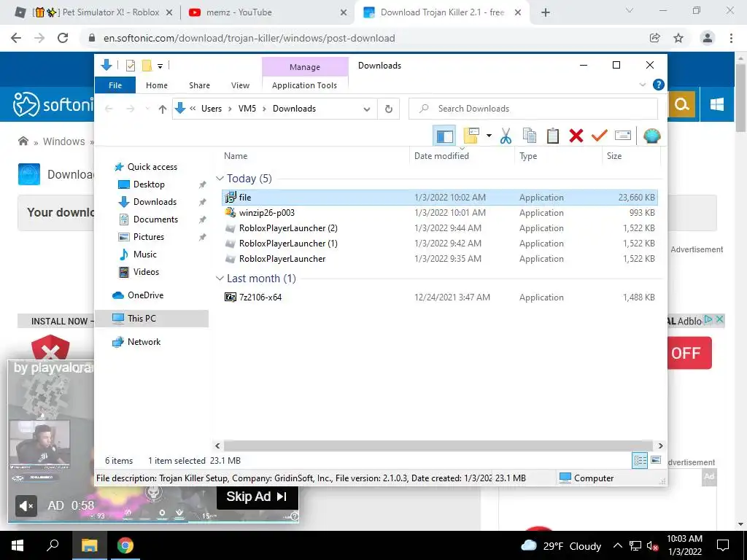
Task: Click quick access toolbar new folder icon
Action: (x=147, y=66)
